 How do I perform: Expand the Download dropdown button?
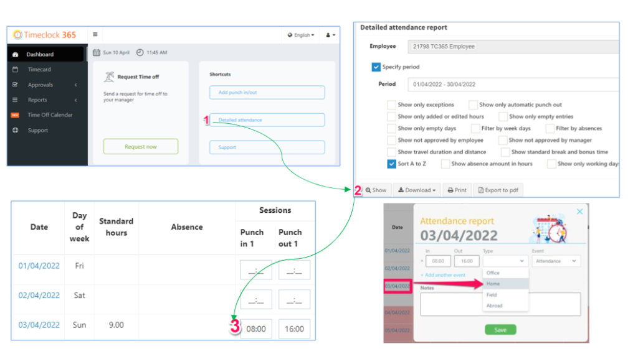coord(417,190)
